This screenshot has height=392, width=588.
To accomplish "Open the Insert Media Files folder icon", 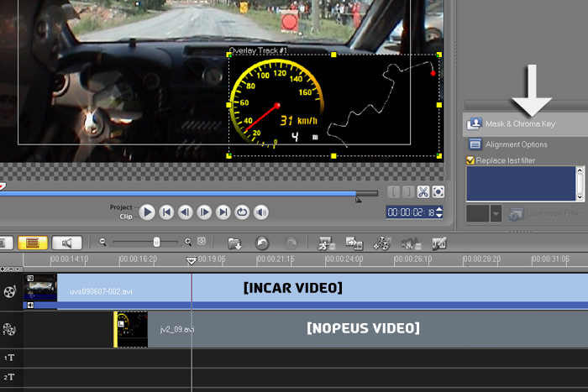I will [234, 243].
